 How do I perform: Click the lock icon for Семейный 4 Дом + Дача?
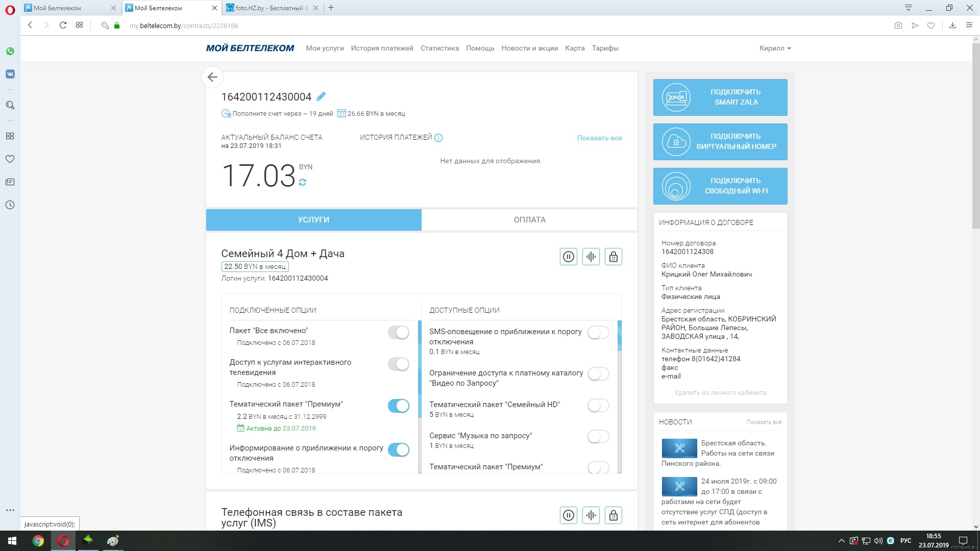(x=614, y=257)
